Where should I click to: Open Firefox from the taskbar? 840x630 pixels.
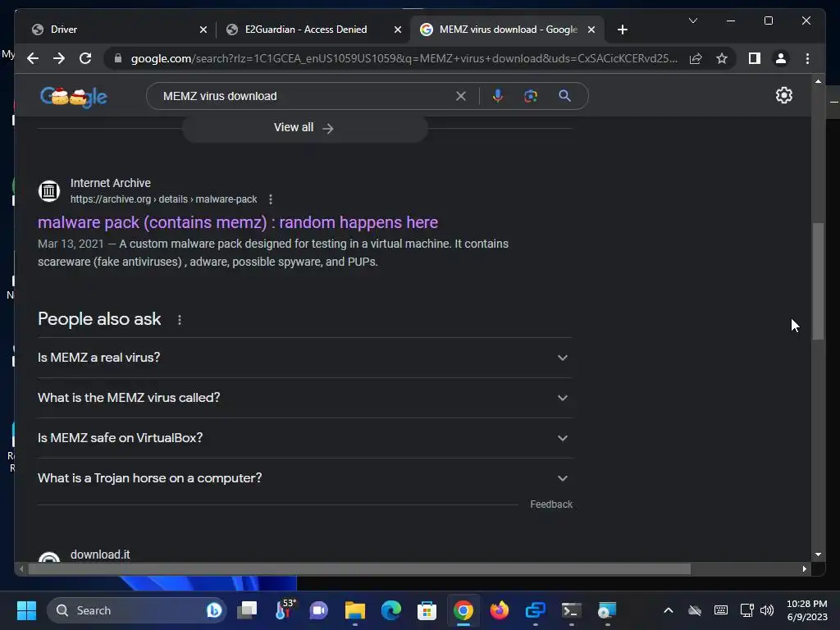(500, 610)
